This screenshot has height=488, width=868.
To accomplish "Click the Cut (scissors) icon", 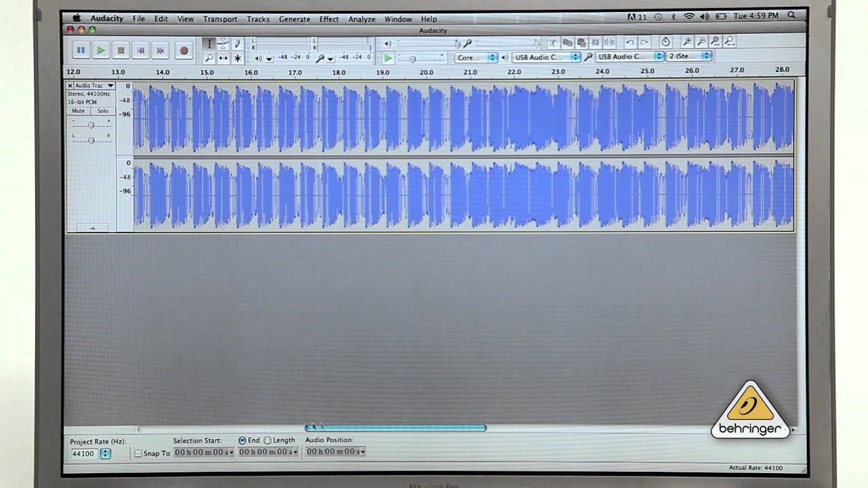I will [553, 42].
